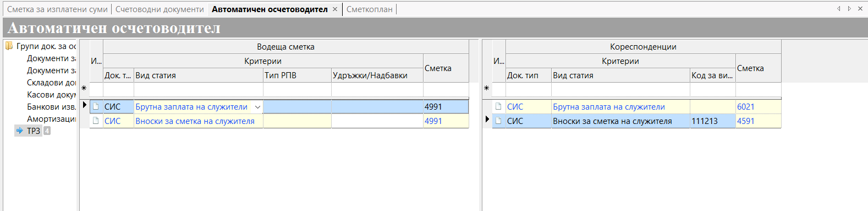Screen dimensions: 868x211
Task: Click code 111213 in Кореспонденции
Action: pyautogui.click(x=705, y=121)
